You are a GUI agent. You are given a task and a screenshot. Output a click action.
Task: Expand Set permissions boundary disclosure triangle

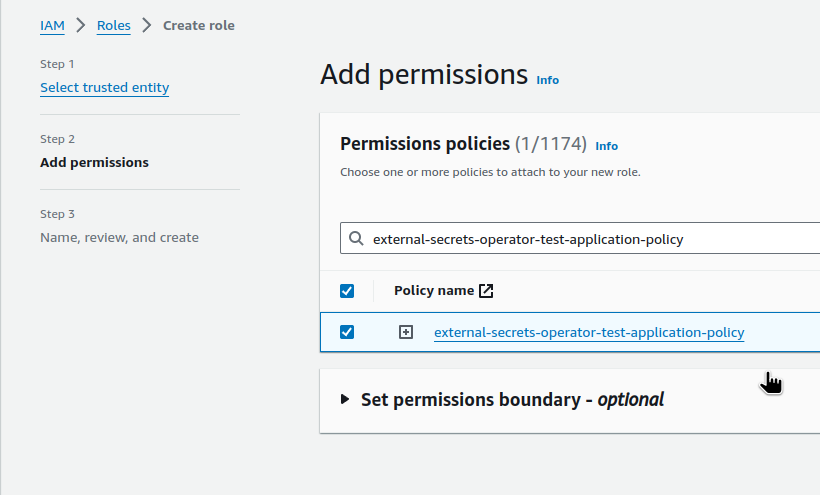pyautogui.click(x=345, y=399)
